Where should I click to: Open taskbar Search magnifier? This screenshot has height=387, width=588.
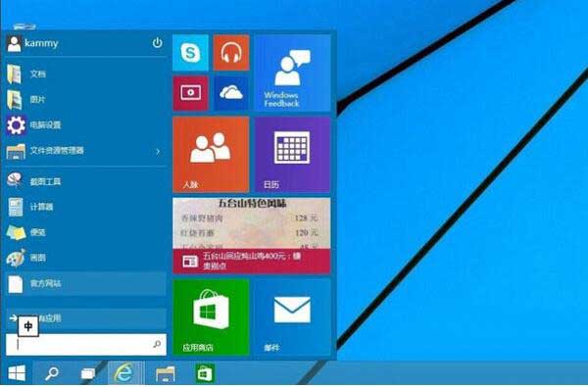pyautogui.click(x=51, y=373)
